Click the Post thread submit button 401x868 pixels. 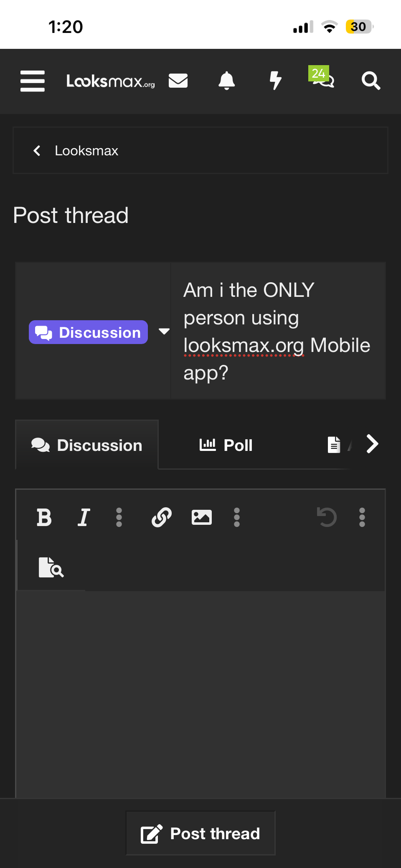pyautogui.click(x=200, y=833)
